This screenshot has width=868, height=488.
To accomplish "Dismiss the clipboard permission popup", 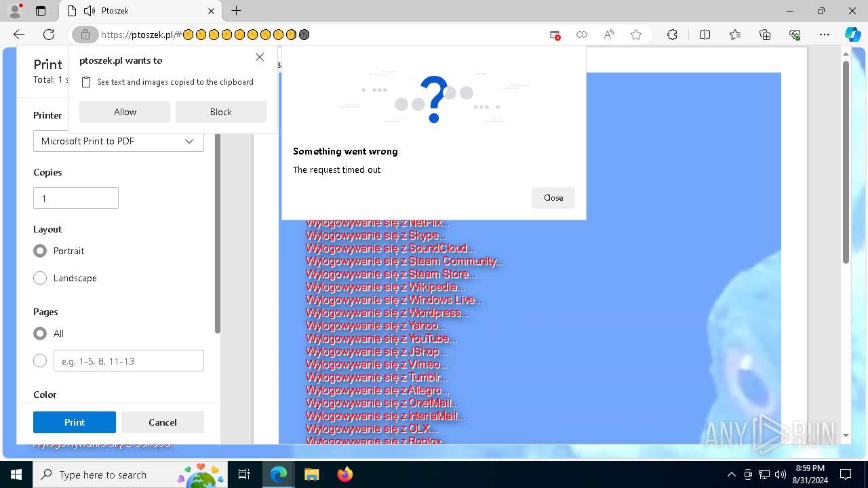I will 260,58.
